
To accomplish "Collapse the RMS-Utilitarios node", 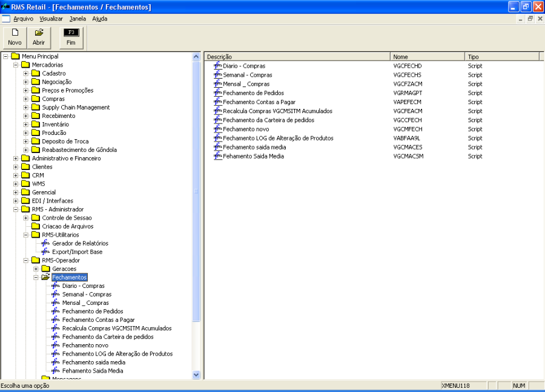I will (25, 235).
